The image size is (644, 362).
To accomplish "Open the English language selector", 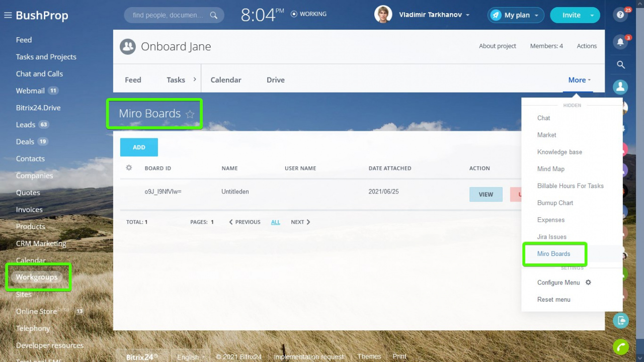I will coord(191,357).
